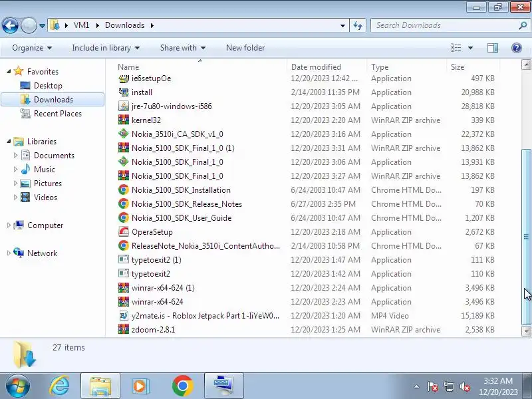Open the On-Screen Keyboard taskbar item
This screenshot has width=532, height=399.
tap(224, 386)
